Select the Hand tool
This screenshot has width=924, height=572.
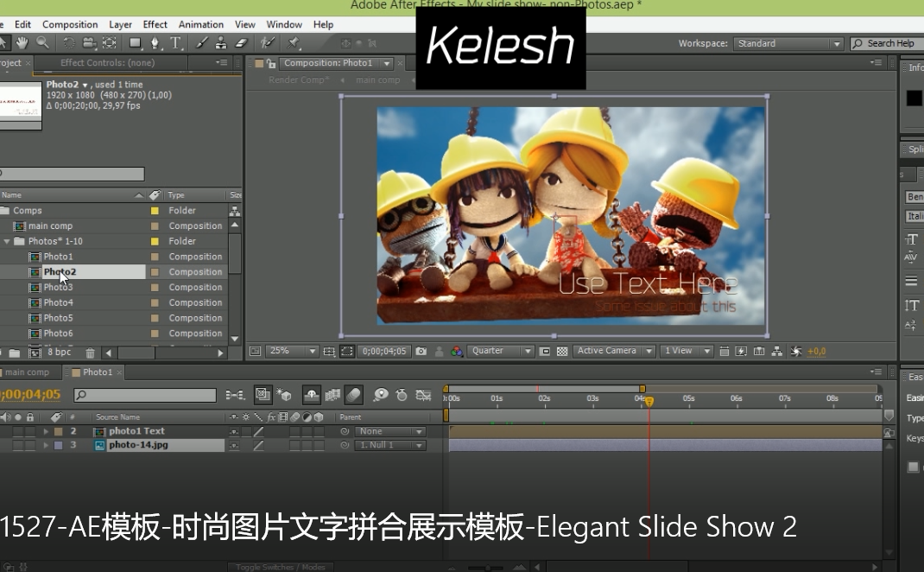click(x=22, y=42)
